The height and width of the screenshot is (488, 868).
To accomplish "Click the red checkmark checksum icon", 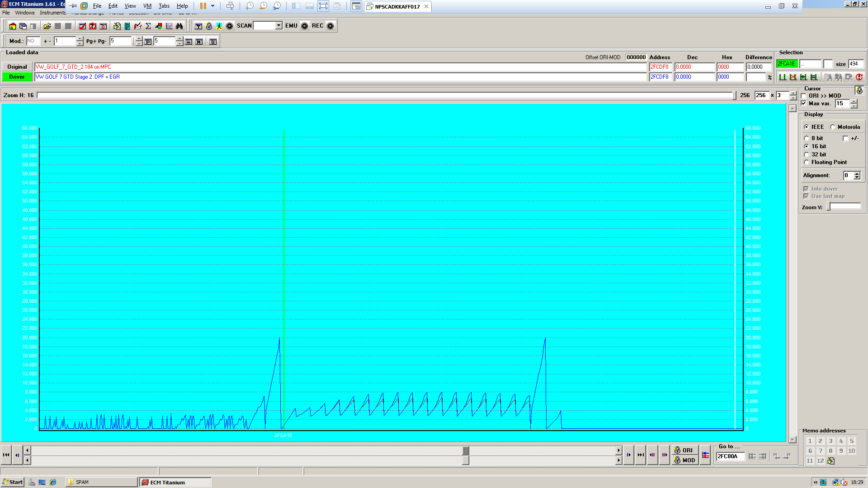I will click(x=82, y=26).
